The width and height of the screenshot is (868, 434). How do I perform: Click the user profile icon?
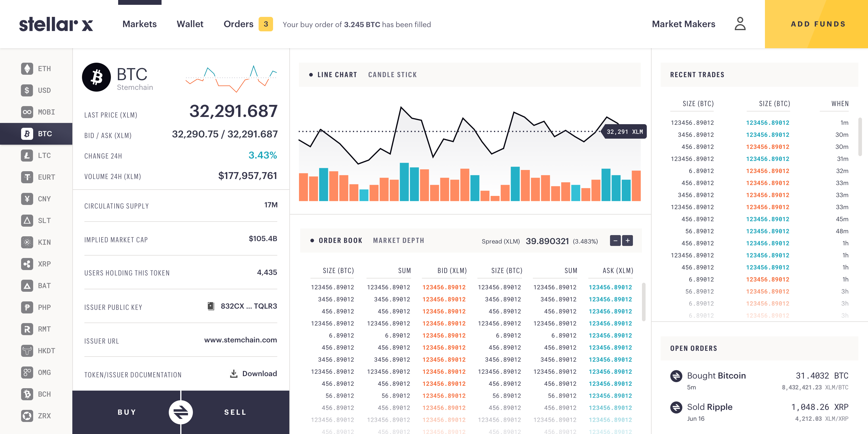coord(740,24)
